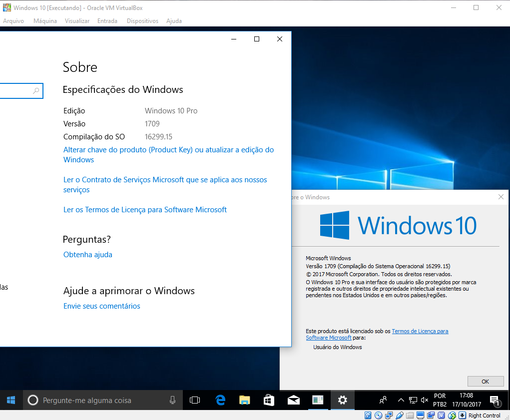Click the Windows 10 Pro edition value

point(171,110)
